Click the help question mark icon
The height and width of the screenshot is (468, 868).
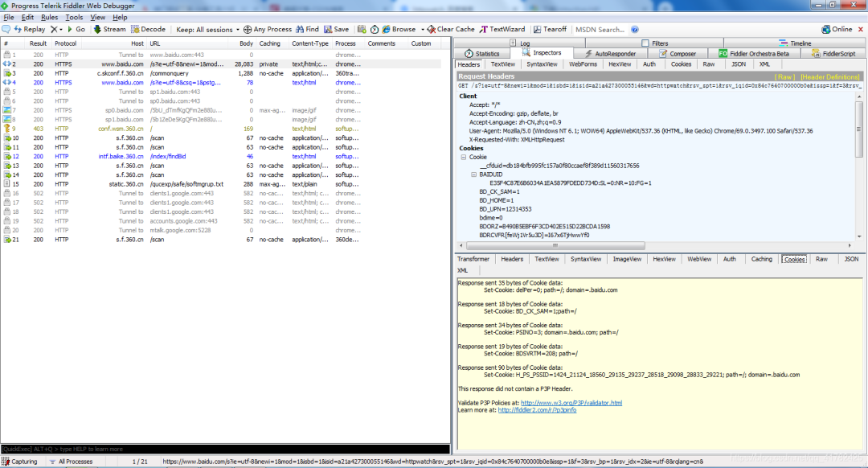[x=635, y=30]
